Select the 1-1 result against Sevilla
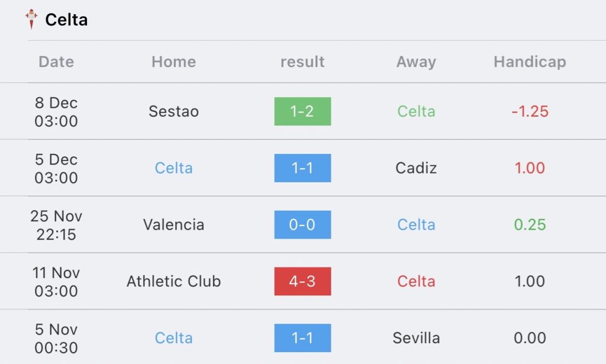606x364 pixels. [x=302, y=338]
